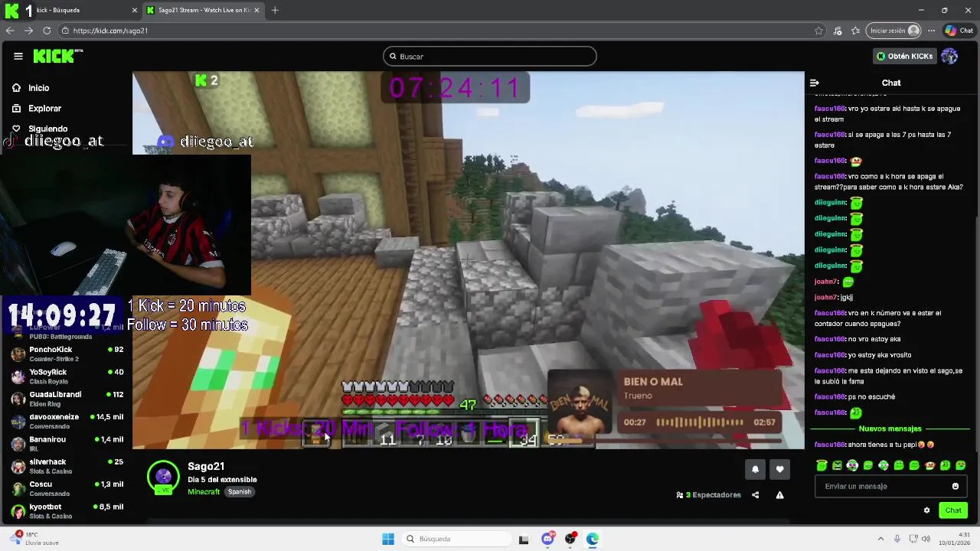Click Sago21 streamer avatar with LIVE badge
The image size is (980, 551).
coord(163,478)
